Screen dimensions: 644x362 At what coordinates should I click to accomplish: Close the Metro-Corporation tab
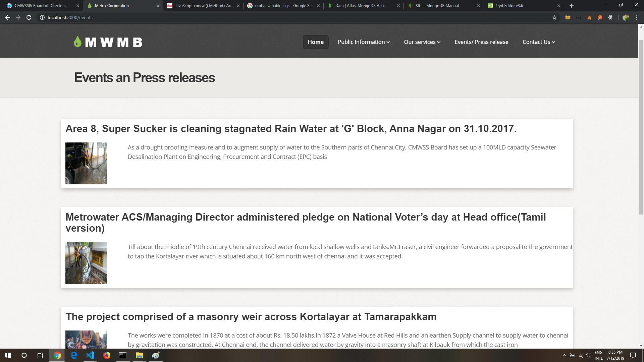point(158,6)
